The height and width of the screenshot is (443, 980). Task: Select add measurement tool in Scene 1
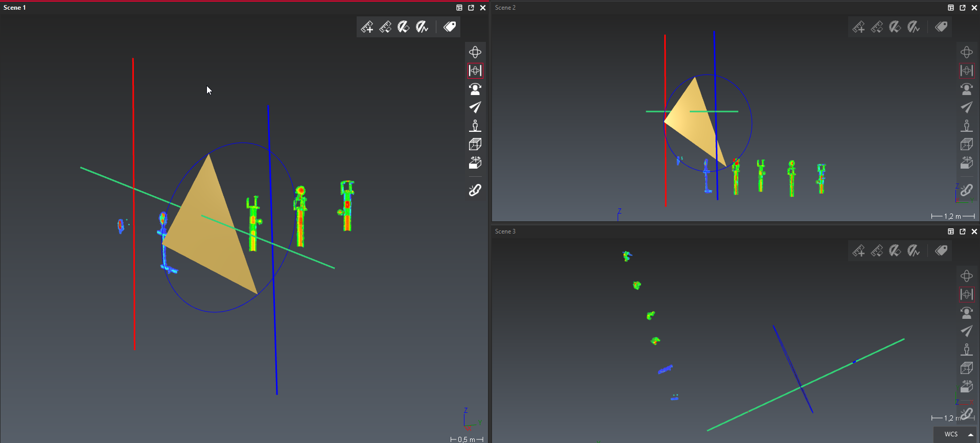coord(367,27)
